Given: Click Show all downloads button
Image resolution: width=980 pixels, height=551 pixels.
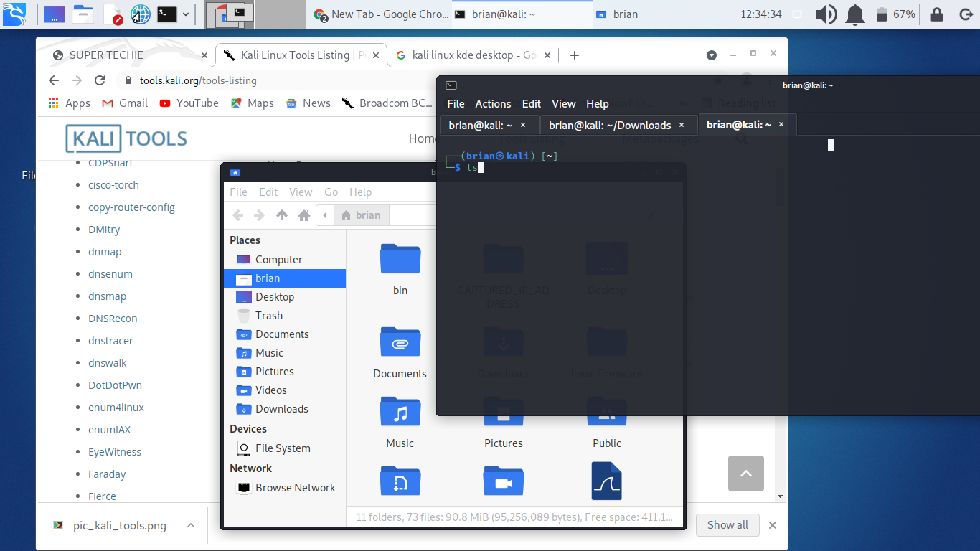Looking at the screenshot, I should tap(727, 525).
